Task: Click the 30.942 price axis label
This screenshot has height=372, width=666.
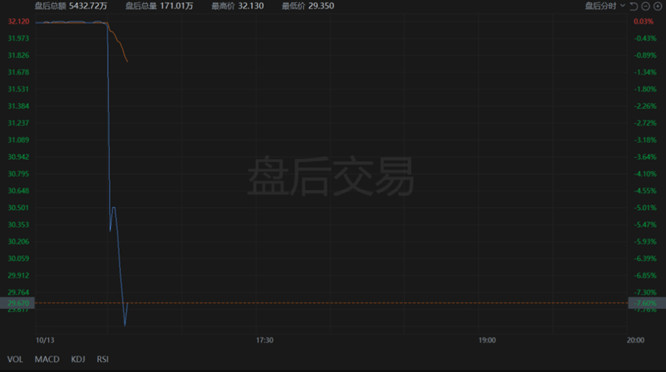Action: (19, 157)
